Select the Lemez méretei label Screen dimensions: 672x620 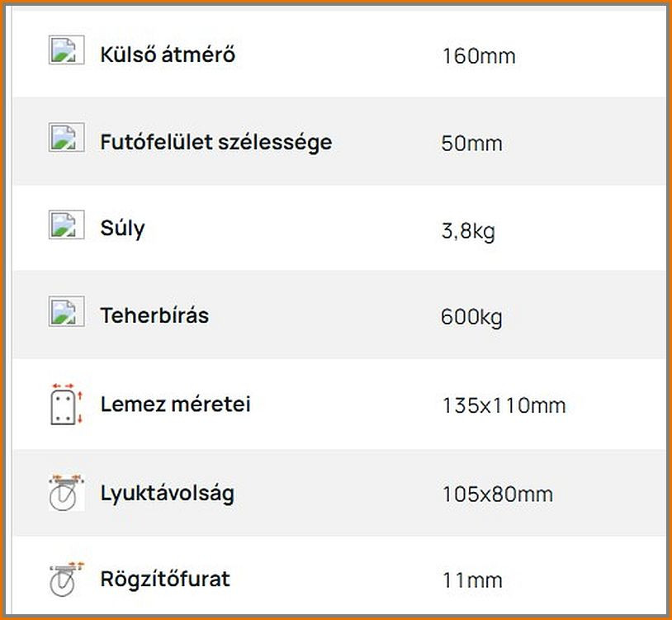coord(175,404)
